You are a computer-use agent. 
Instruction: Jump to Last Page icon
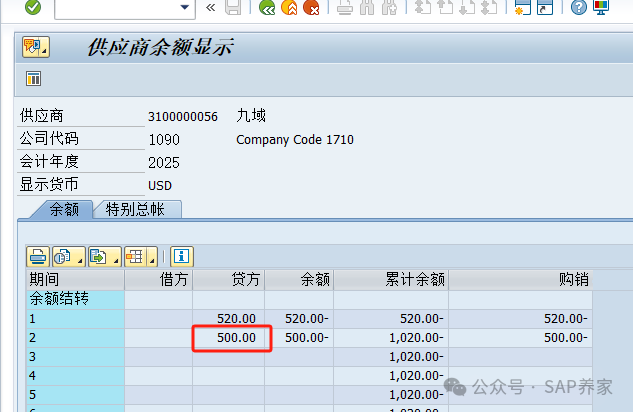point(489,7)
